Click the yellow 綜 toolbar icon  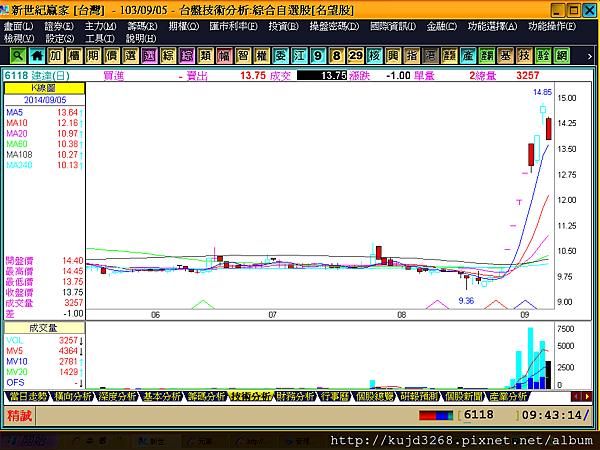pos(168,56)
